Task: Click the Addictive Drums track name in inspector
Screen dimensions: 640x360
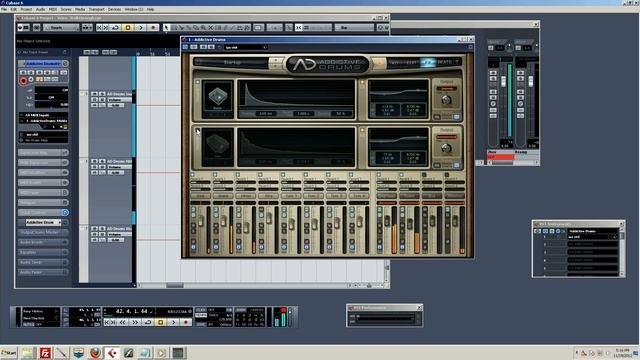Action: (x=42, y=64)
